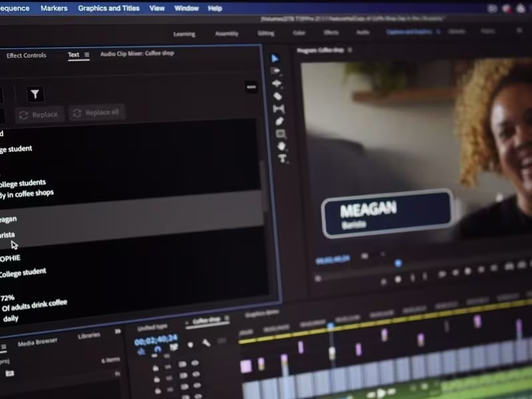Screen dimensions: 532x399
Task: Select the 'College student' row below OPHIE
Action: pos(23,273)
